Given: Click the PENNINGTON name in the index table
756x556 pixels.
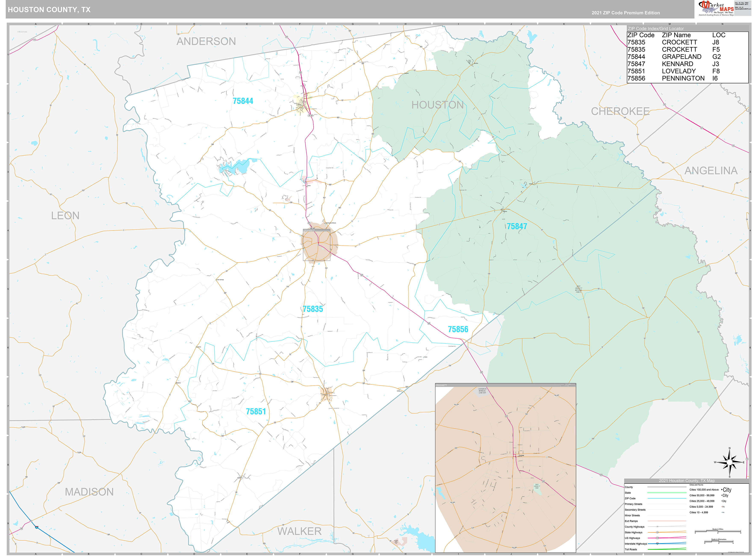Looking at the screenshot, I should click(683, 78).
